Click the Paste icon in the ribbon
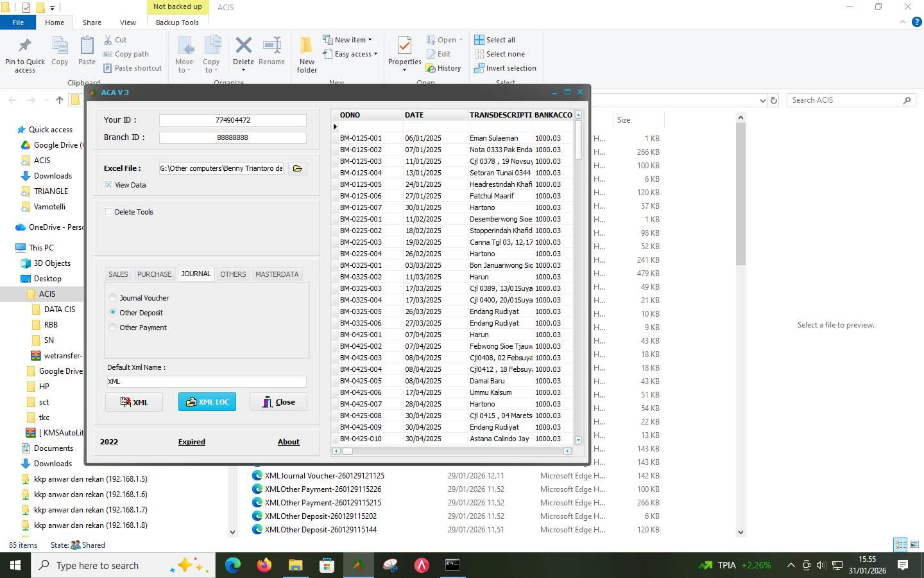924x578 pixels. [x=86, y=48]
